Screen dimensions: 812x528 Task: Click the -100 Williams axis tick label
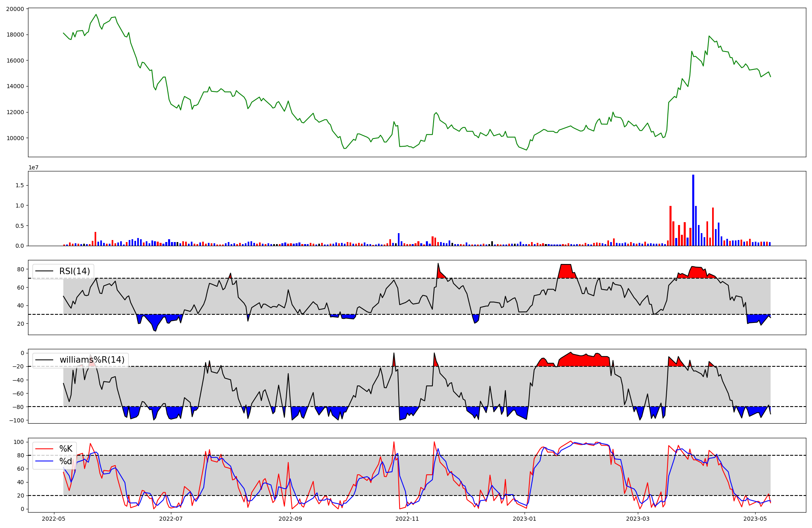[x=16, y=420]
